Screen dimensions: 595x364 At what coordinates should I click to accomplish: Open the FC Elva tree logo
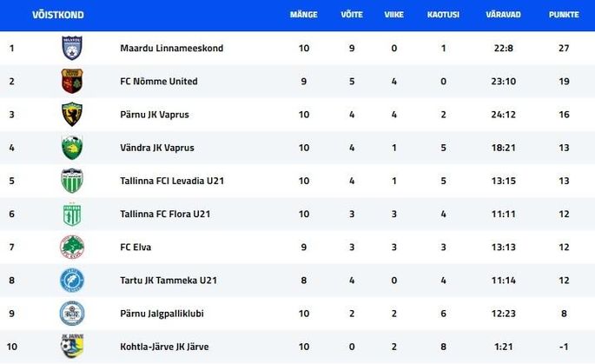[x=72, y=247]
